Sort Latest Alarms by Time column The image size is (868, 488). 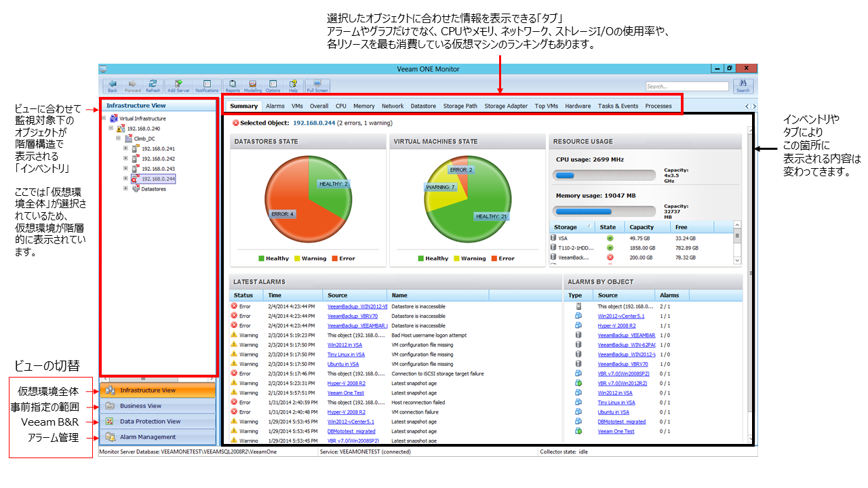(x=292, y=296)
